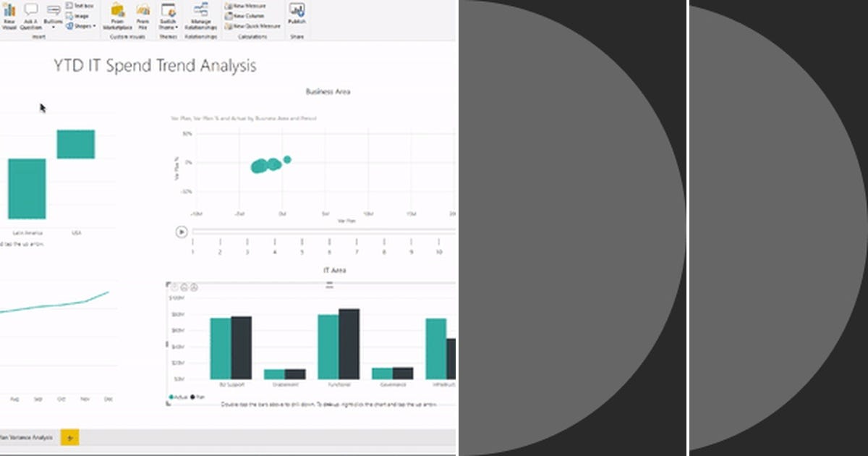Open the Buttons dropdown

pyautogui.click(x=53, y=14)
